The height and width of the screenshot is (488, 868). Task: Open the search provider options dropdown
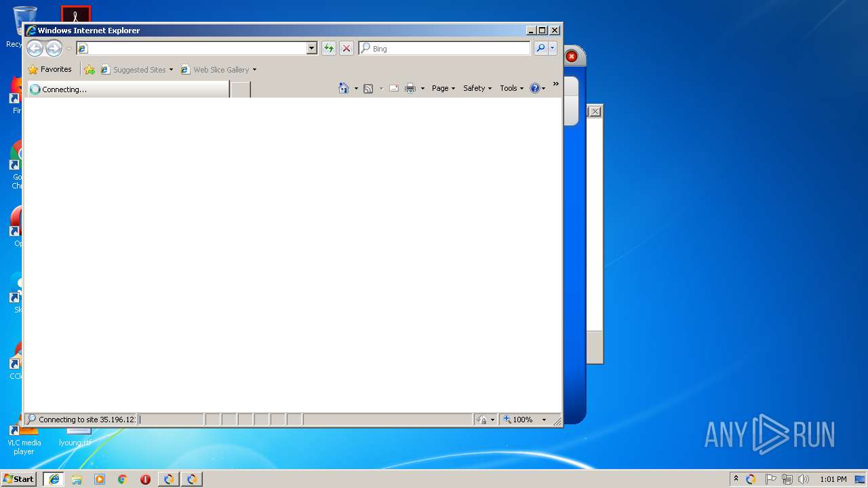click(553, 48)
